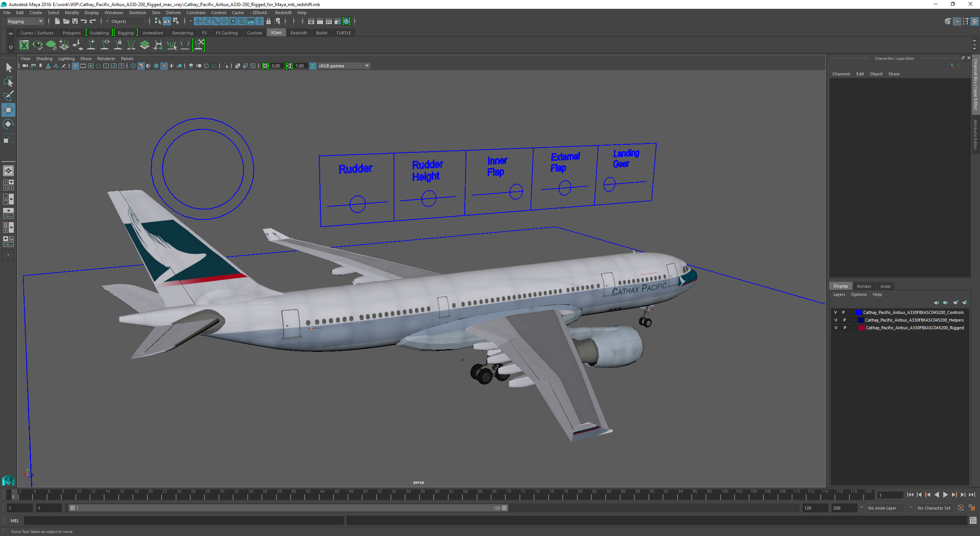Activate the Move tool in toolbox
This screenshot has width=980, height=536.
click(8, 110)
